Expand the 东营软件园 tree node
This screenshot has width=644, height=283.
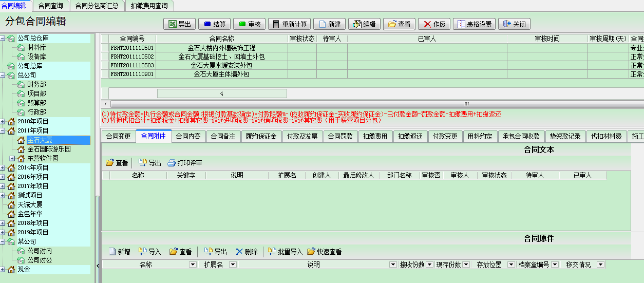pyautogui.click(x=12, y=158)
